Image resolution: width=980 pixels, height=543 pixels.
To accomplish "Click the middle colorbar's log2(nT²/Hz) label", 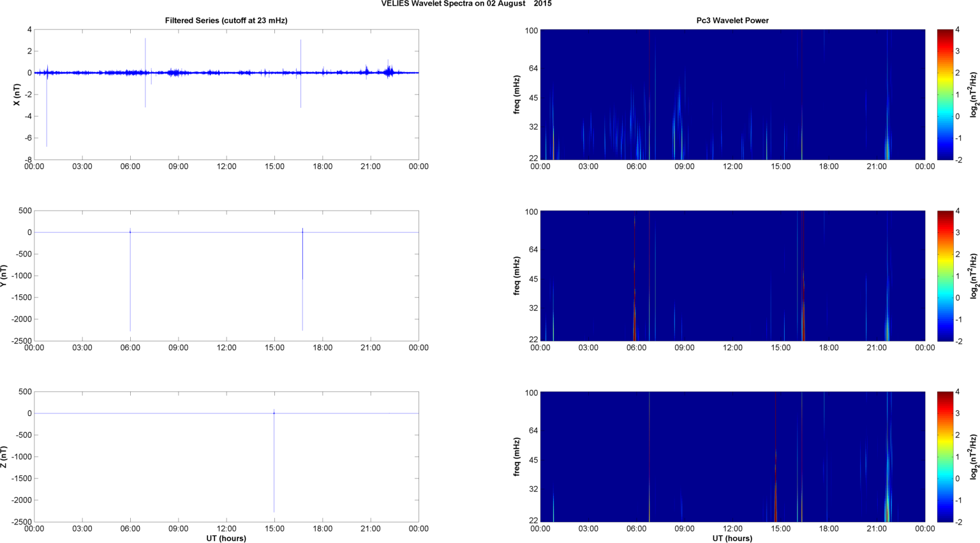I will tap(974, 276).
